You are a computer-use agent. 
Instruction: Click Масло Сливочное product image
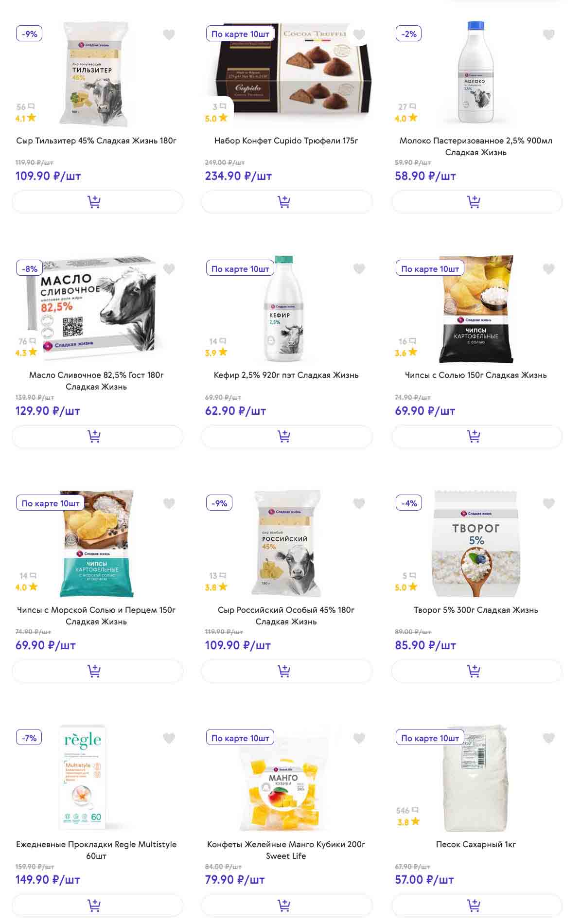tap(97, 309)
